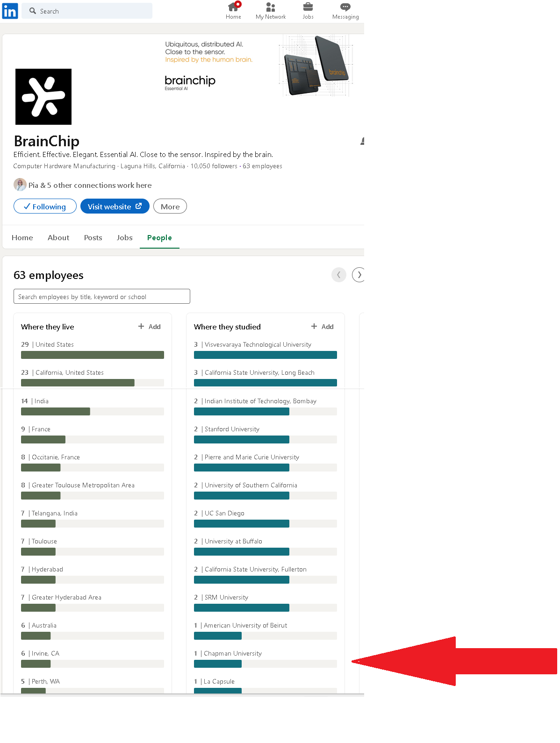Click 'Indian Institute of Technology, Bombay' row
The image size is (560, 743).
pos(266,407)
